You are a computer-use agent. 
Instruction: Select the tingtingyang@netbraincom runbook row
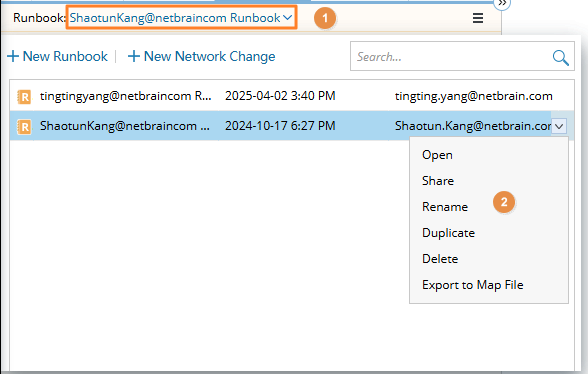(292, 96)
